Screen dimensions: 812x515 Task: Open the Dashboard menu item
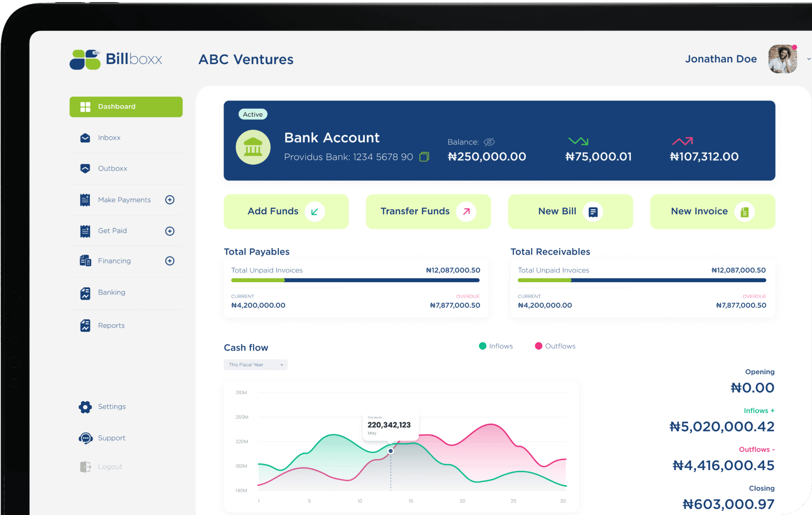pos(126,107)
